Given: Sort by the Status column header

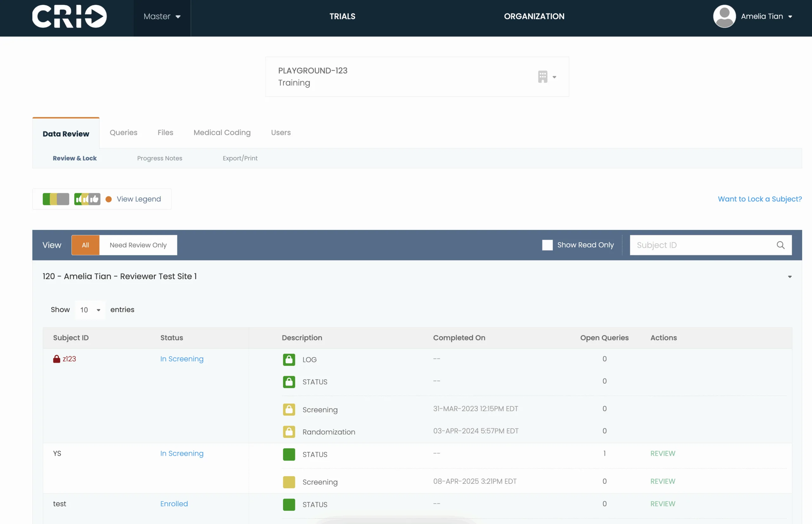Looking at the screenshot, I should pos(172,338).
